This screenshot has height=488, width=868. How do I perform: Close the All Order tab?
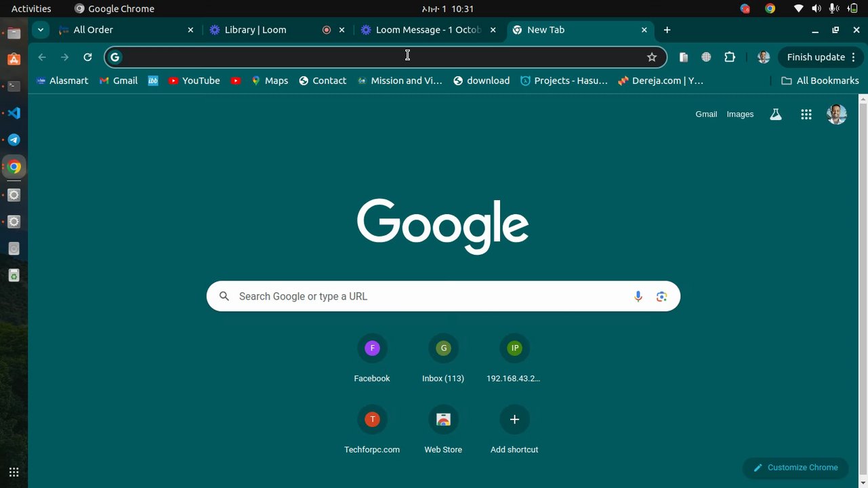click(x=190, y=30)
